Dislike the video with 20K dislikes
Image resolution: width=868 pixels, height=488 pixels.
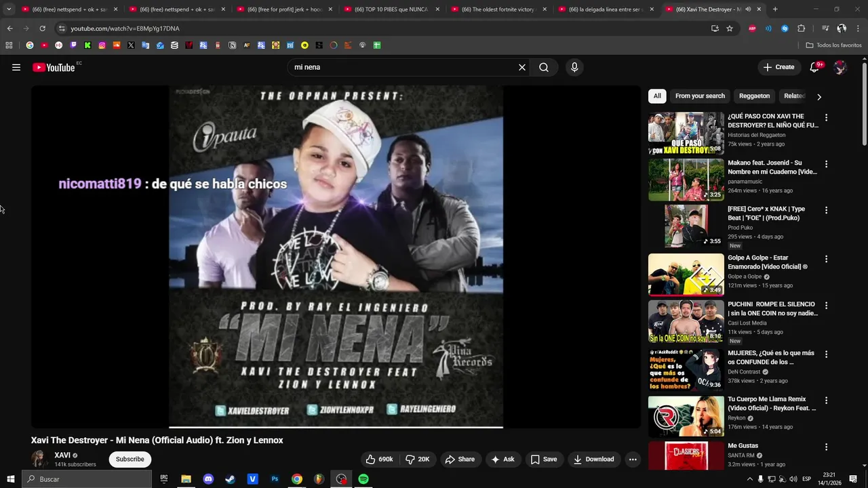418,459
